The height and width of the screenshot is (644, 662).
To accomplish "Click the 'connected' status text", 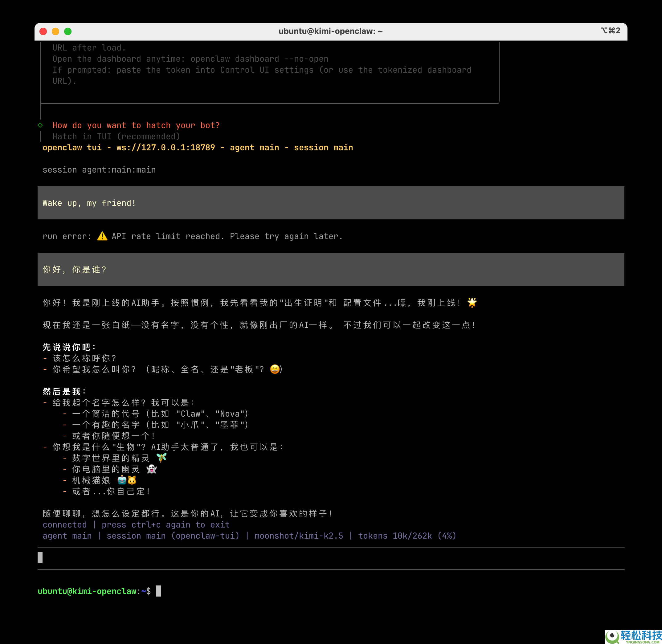I will click(x=65, y=525).
